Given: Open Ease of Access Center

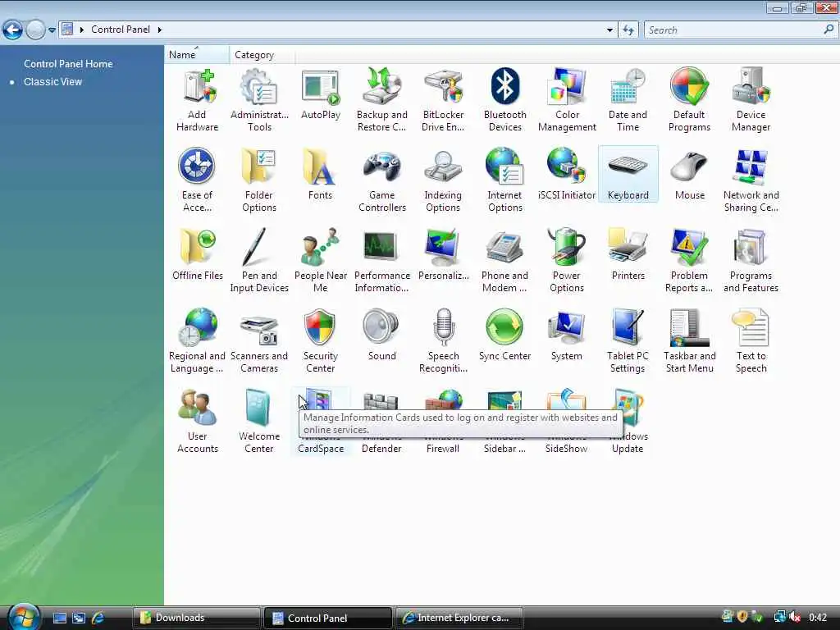Looking at the screenshot, I should 197,180.
